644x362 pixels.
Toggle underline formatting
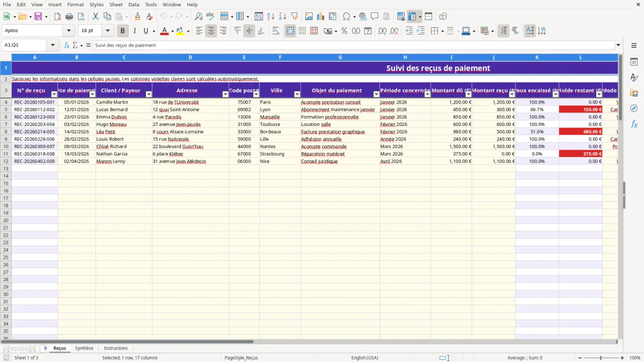click(x=145, y=31)
